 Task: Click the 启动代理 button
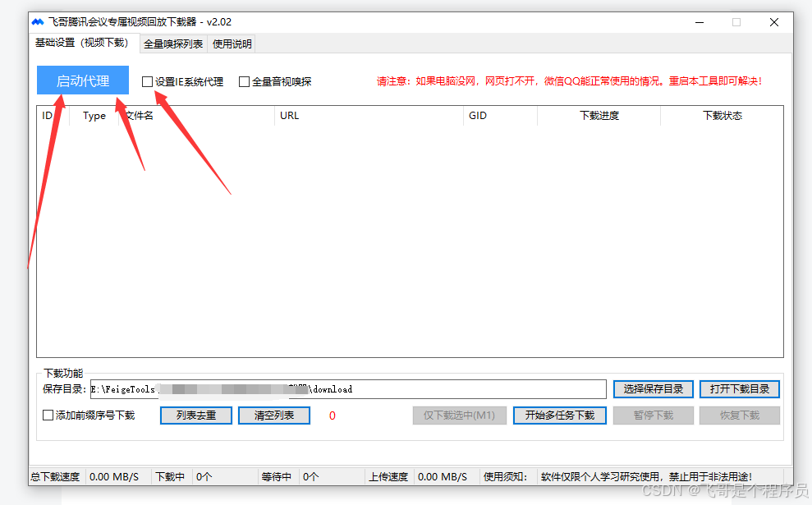[83, 80]
